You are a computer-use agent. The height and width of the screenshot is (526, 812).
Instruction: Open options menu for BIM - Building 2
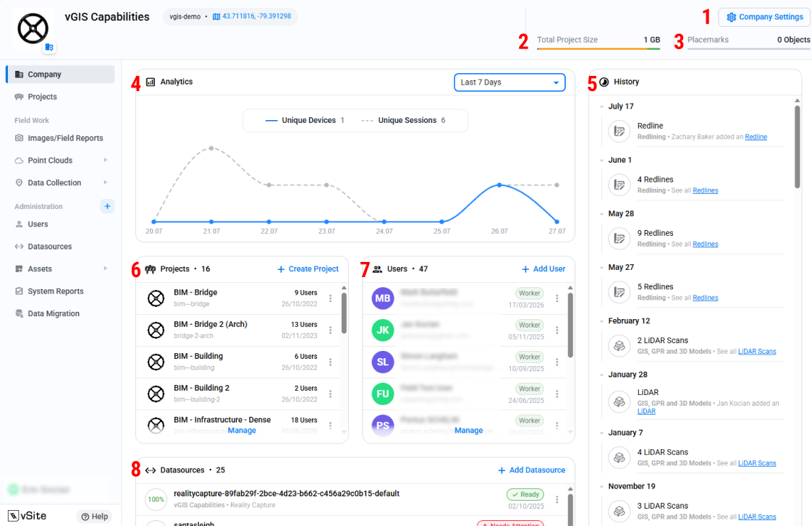(x=331, y=394)
